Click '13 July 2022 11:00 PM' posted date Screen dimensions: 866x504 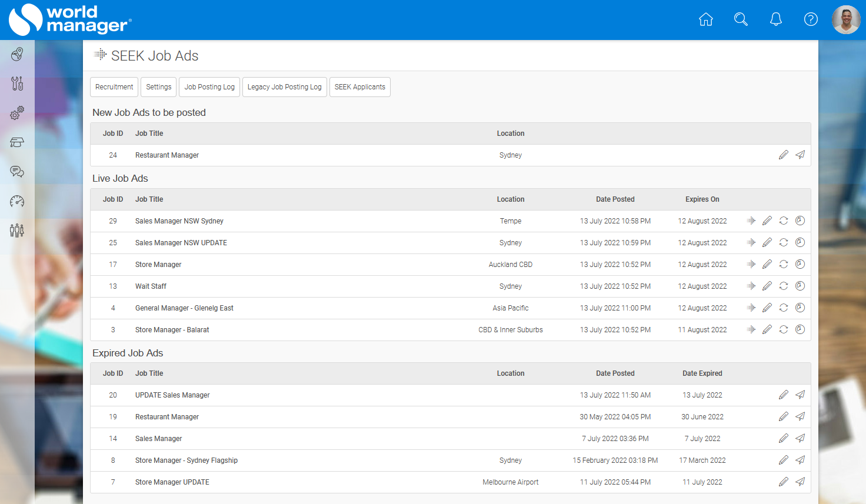tap(615, 308)
